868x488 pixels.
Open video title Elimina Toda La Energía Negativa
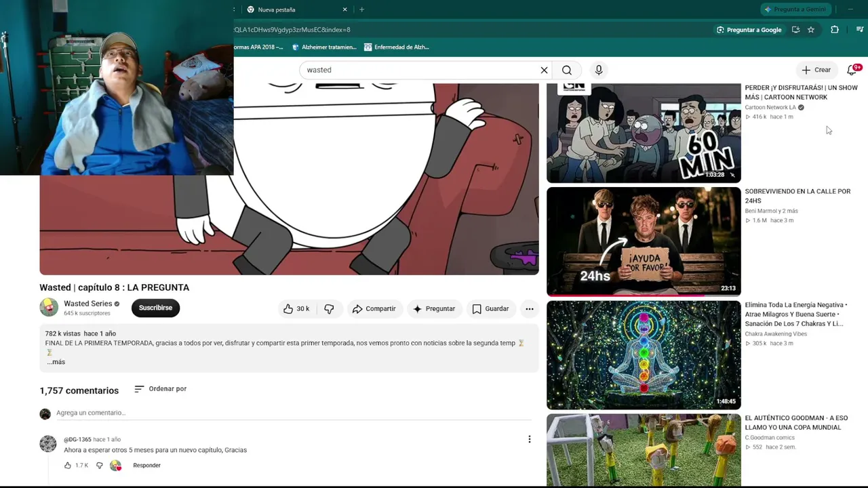(x=796, y=314)
